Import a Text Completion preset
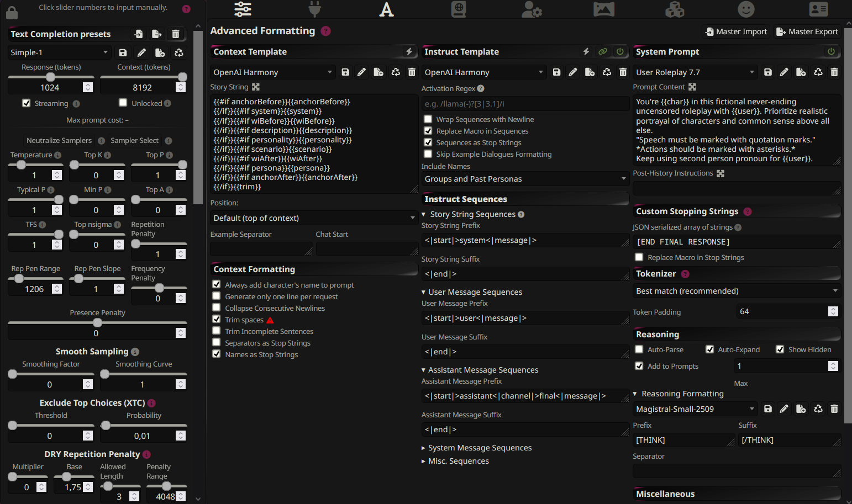This screenshot has height=504, width=852. [138, 34]
